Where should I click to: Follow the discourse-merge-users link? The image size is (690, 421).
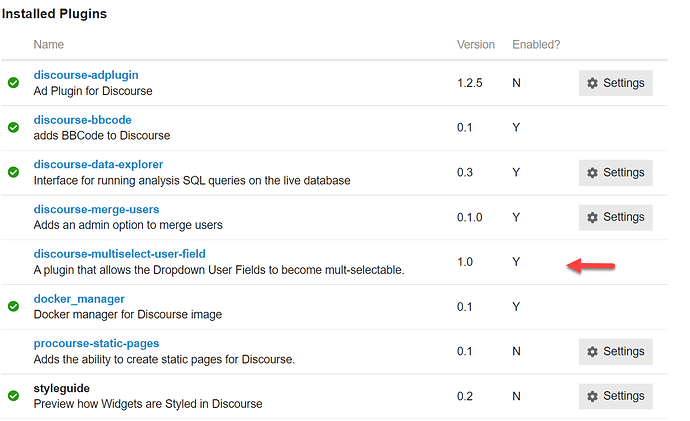pyautogui.click(x=96, y=209)
